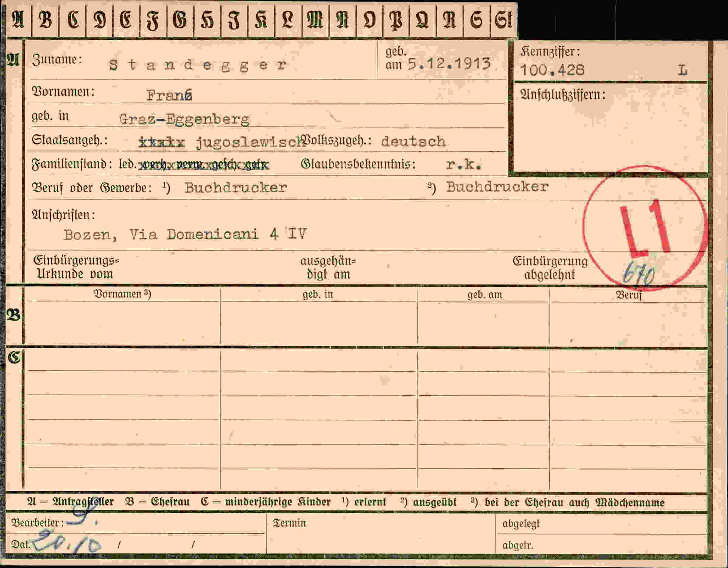Click the address "Bozen, Via Domenicani 4 IV"

point(185,235)
